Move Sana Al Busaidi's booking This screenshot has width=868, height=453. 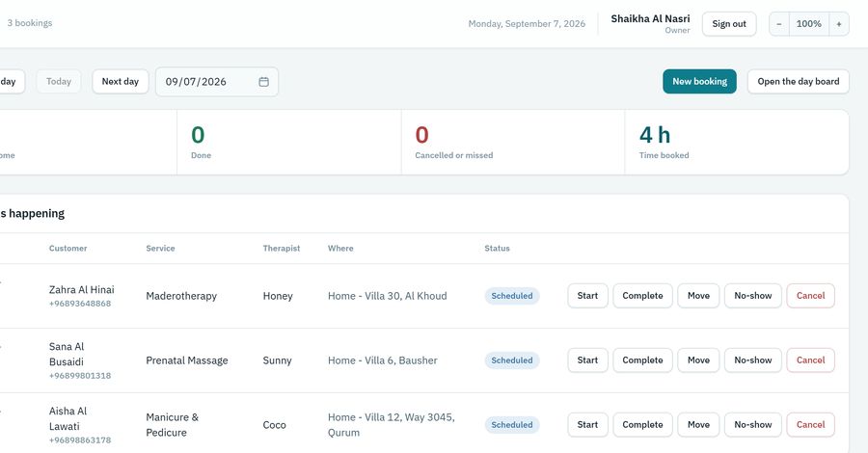tap(698, 360)
